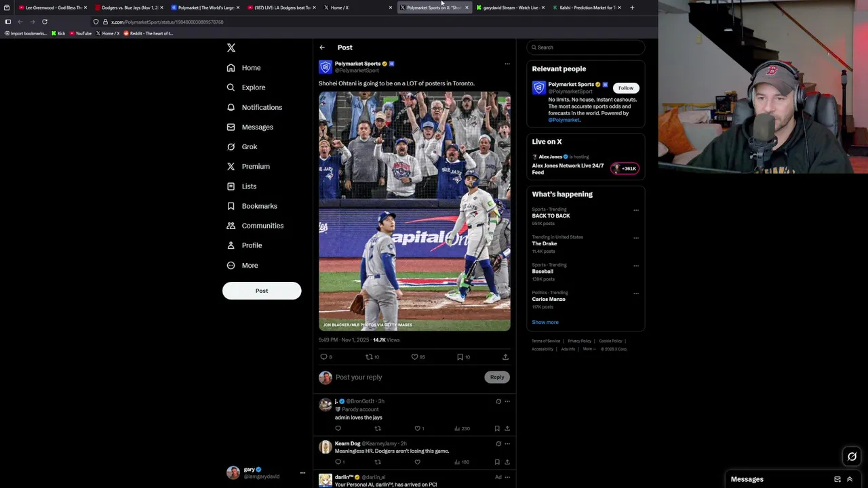Open the Ohtani post image

[x=414, y=211]
